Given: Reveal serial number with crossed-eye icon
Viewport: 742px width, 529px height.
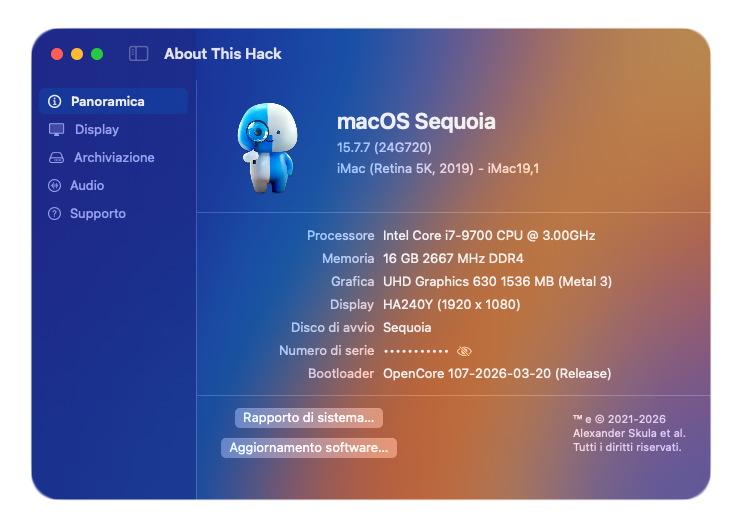Looking at the screenshot, I should [x=464, y=351].
